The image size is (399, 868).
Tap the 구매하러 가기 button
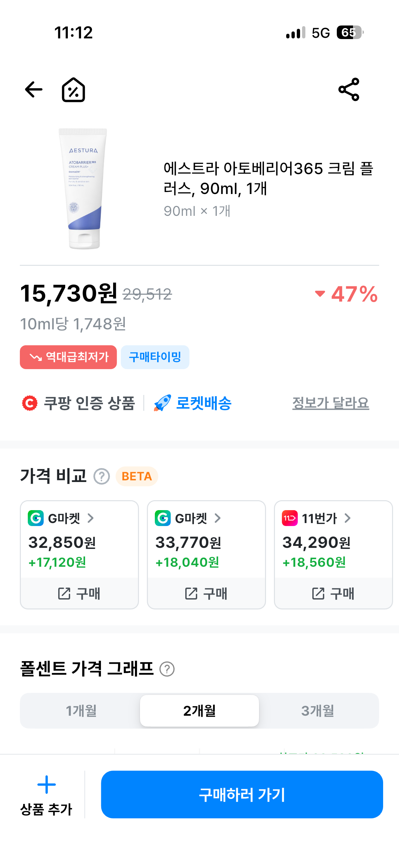coord(242,795)
